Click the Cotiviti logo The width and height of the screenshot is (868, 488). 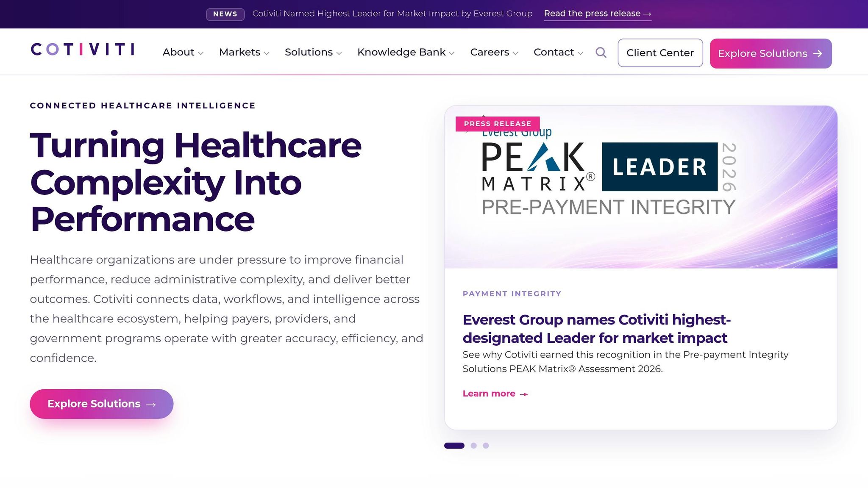(83, 49)
